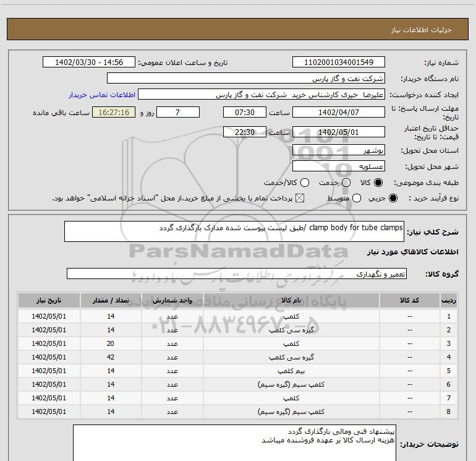Viewport: 476px width, 461px height.
Task: Click need date 1402/05/01 in row 5
Action: click(49, 371)
